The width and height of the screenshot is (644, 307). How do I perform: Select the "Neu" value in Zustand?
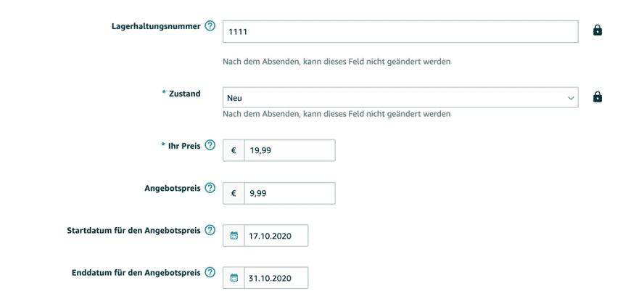[235, 98]
